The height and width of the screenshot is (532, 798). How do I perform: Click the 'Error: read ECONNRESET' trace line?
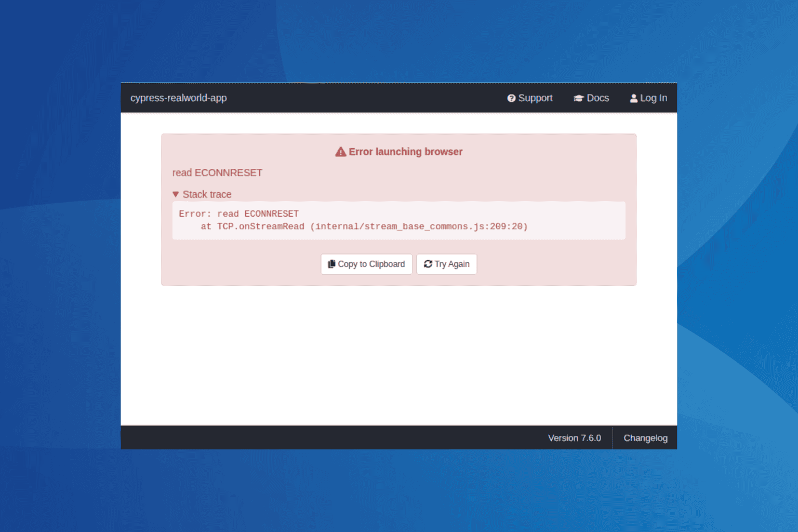pos(239,214)
